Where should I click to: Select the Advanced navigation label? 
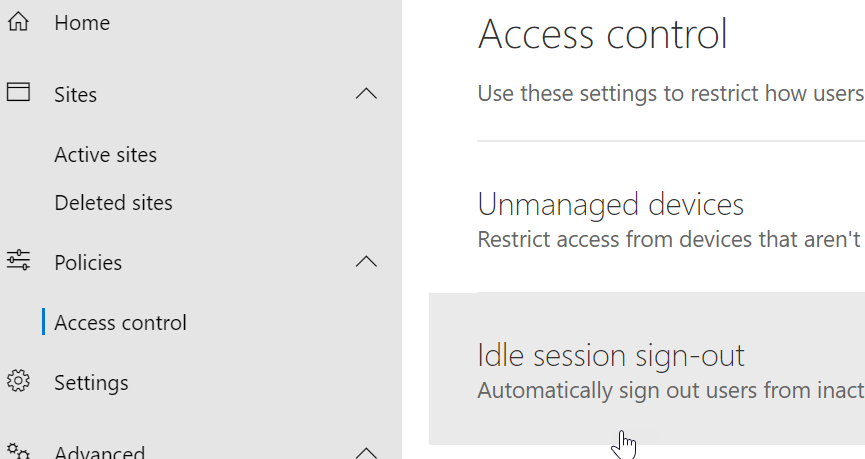99,453
